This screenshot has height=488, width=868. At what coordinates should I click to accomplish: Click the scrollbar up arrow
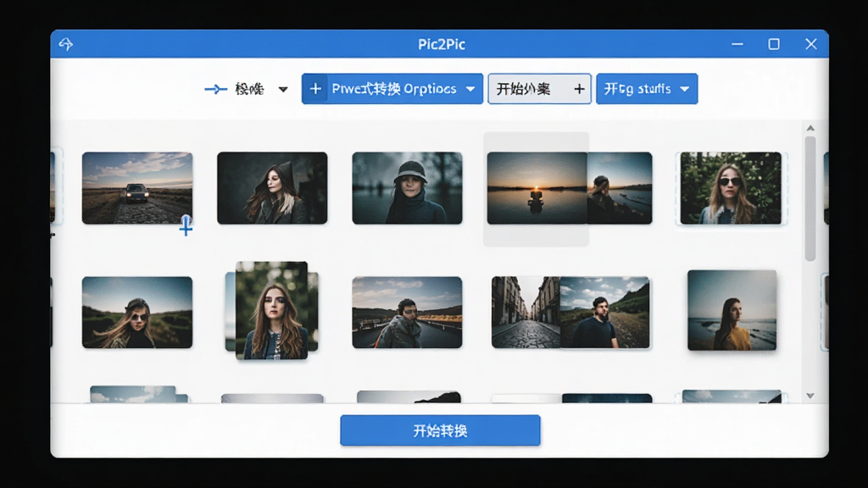click(x=810, y=129)
